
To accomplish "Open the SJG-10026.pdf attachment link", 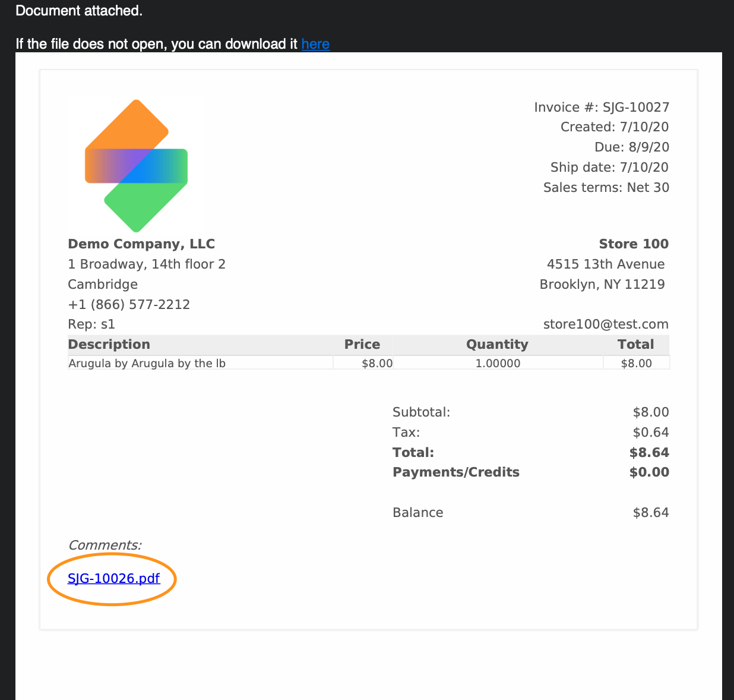I will click(x=113, y=578).
